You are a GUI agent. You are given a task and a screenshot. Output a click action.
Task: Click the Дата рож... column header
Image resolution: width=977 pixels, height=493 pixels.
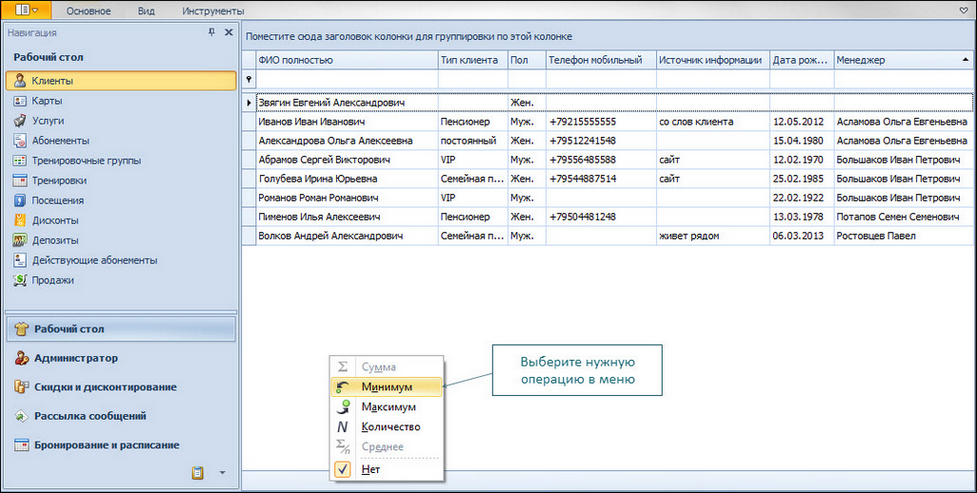point(802,60)
